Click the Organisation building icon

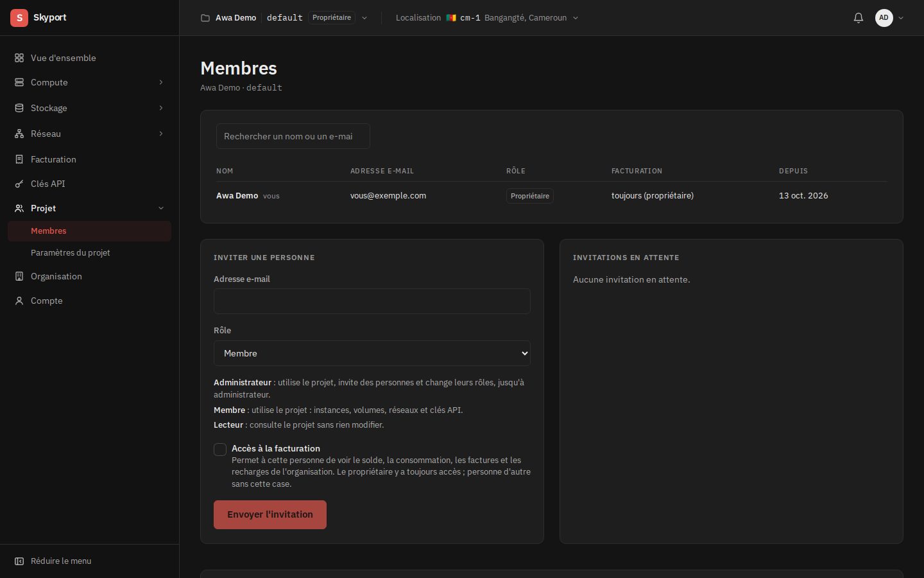point(19,276)
